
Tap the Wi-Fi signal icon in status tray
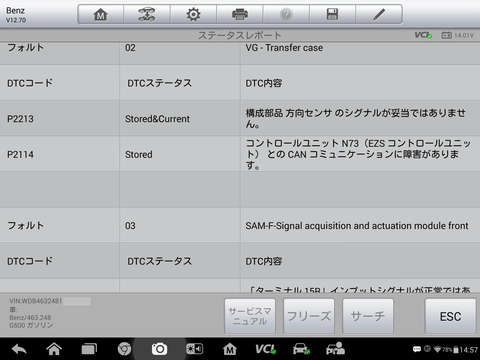437,349
